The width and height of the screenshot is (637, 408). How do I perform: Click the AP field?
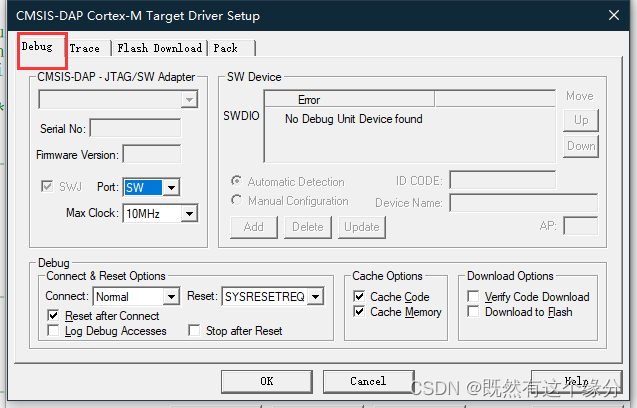[581, 226]
